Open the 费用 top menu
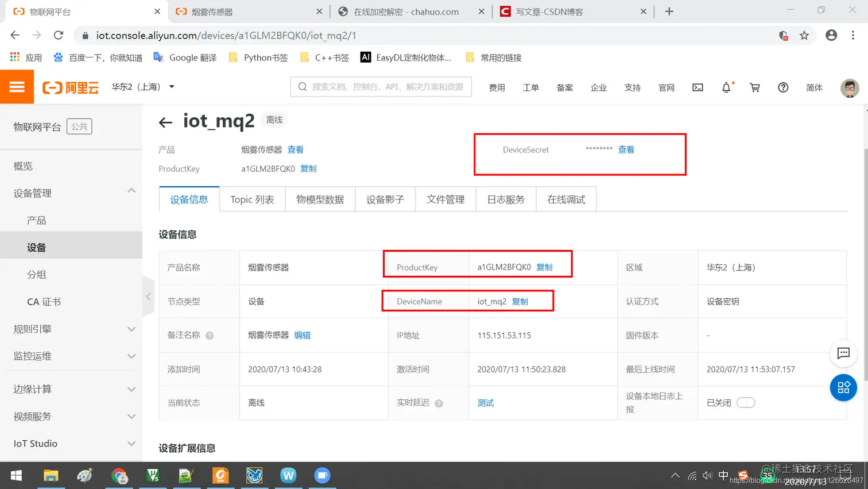Image resolution: width=868 pixels, height=489 pixels. 497,87
